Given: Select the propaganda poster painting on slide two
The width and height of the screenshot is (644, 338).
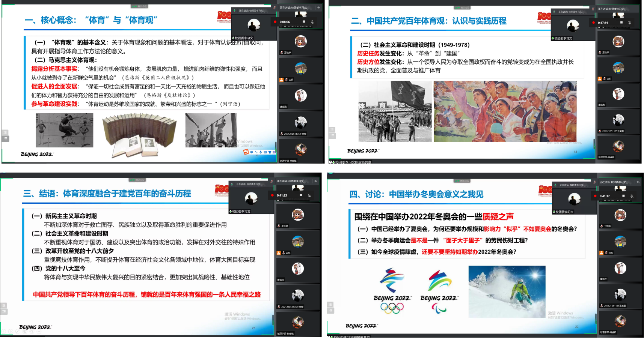Looking at the screenshot, I should (x=505, y=111).
